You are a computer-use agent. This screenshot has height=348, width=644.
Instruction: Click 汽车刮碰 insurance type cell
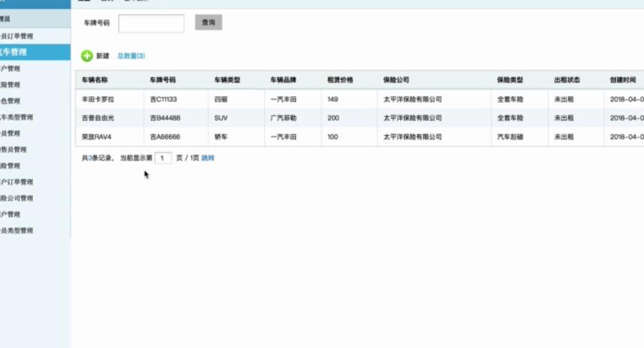coord(510,137)
